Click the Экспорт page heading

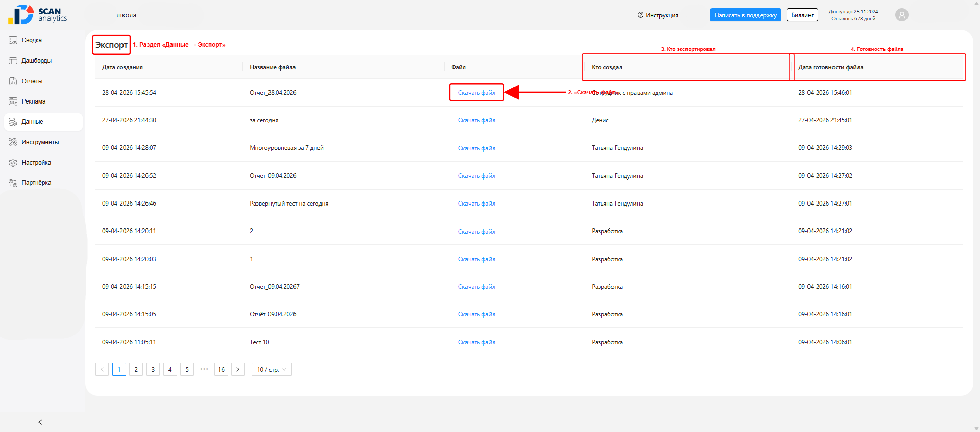pos(111,45)
